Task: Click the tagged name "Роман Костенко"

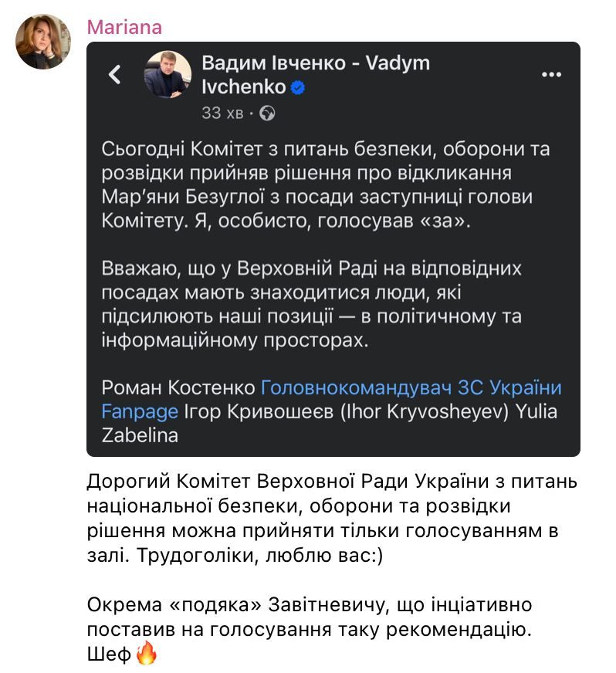Action: click(x=178, y=387)
